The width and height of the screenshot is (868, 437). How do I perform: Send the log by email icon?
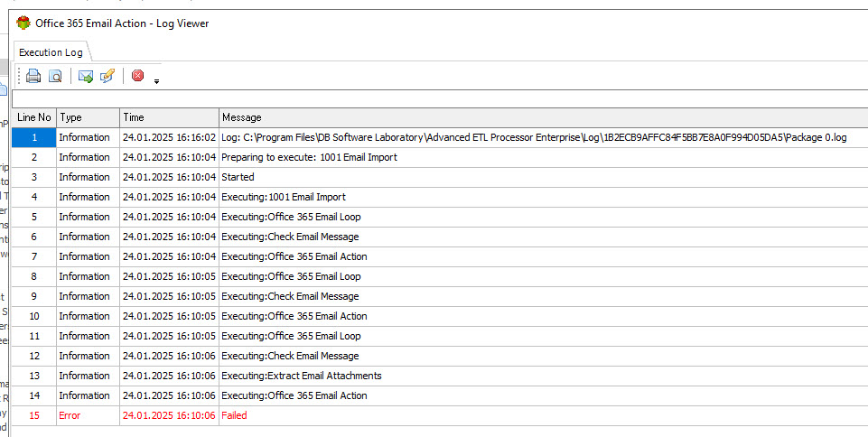pyautogui.click(x=86, y=76)
